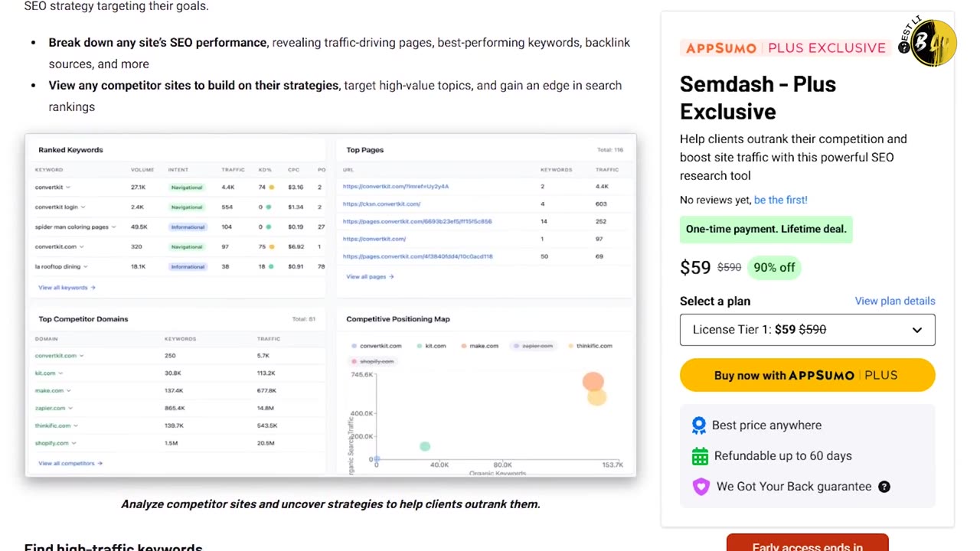The height and width of the screenshot is (551, 980).
Task: Click View all competitors link in screenshot
Action: (70, 463)
